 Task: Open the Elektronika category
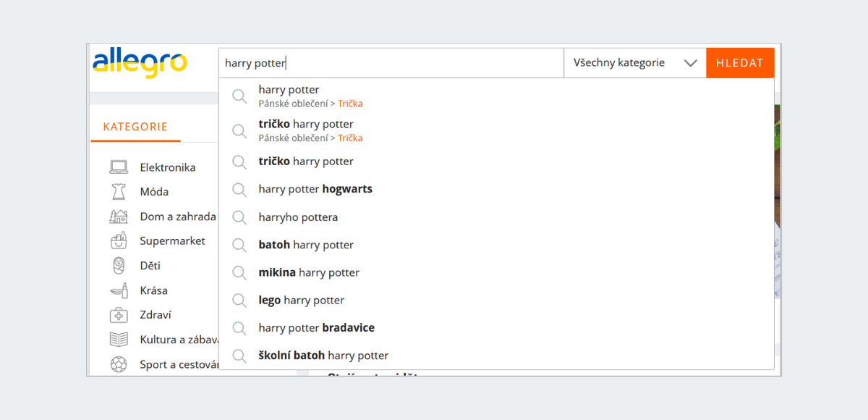tap(168, 167)
